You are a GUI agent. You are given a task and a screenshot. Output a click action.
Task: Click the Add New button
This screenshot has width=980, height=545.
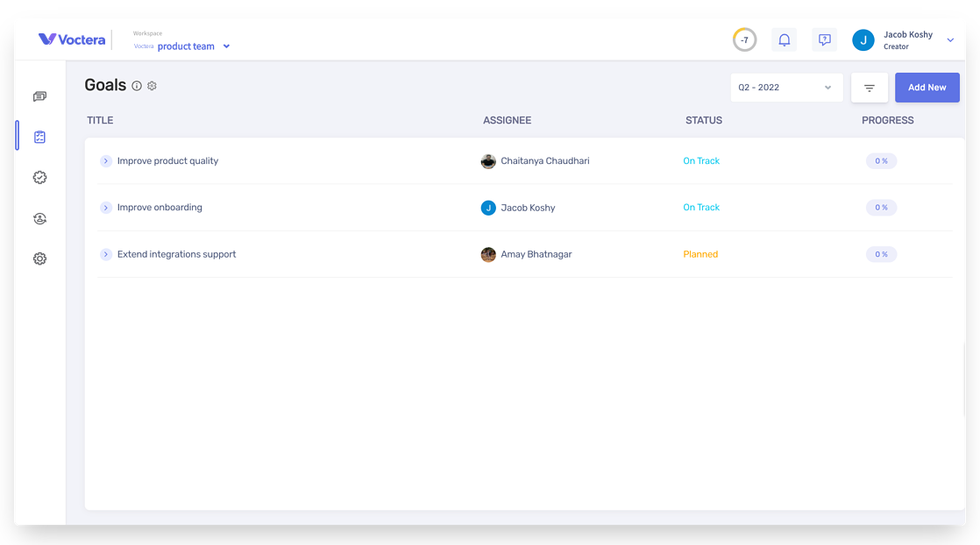pyautogui.click(x=927, y=88)
